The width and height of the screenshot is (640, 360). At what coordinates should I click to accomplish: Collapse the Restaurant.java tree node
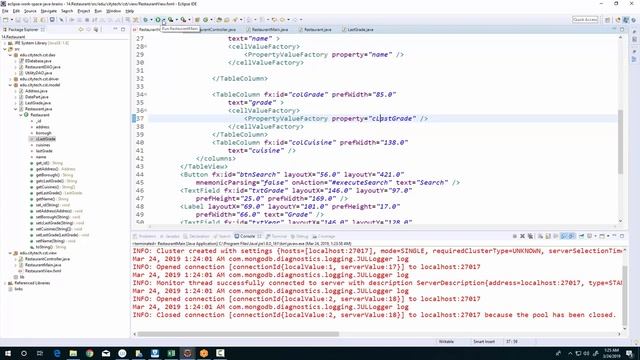(x=16, y=109)
